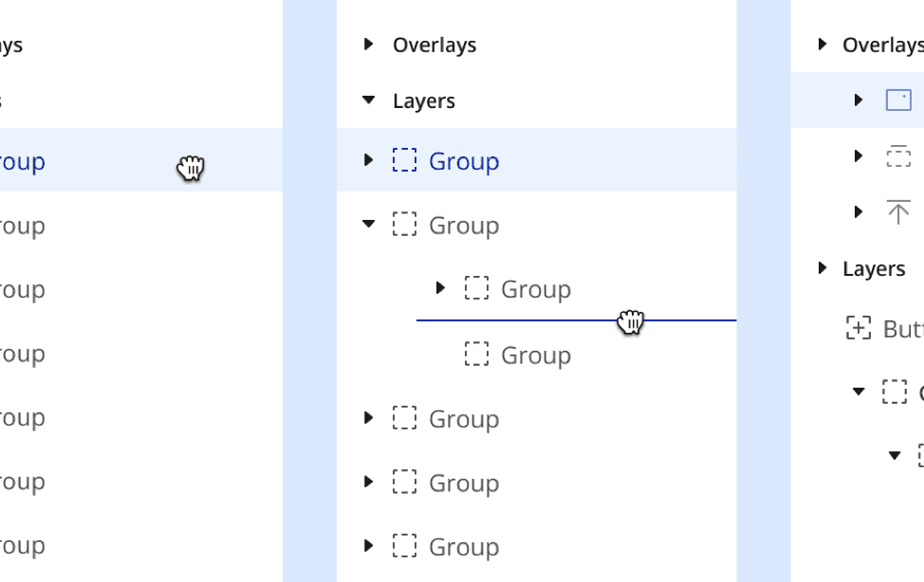Expand Overlays section in middle panel
This screenshot has height=582, width=924.
(369, 45)
